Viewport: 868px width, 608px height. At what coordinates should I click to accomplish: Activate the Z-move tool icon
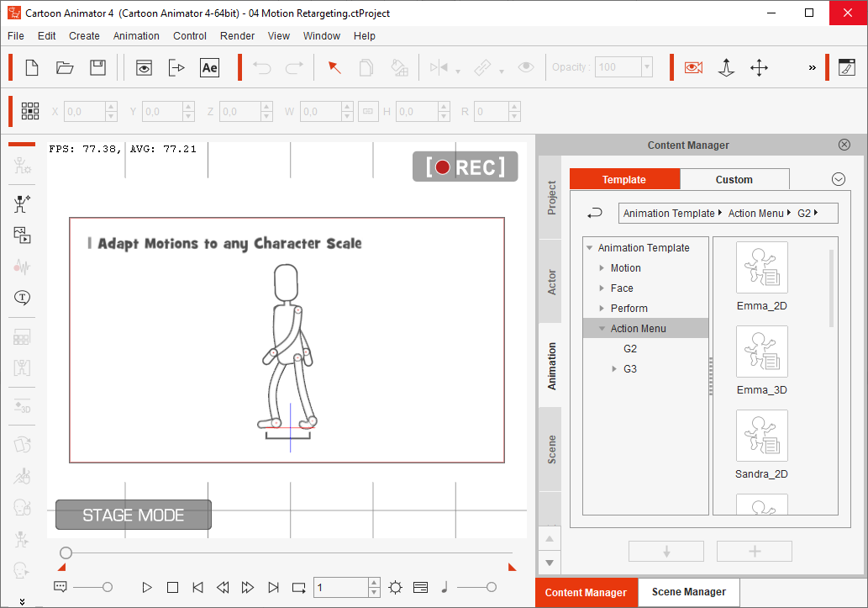click(726, 67)
